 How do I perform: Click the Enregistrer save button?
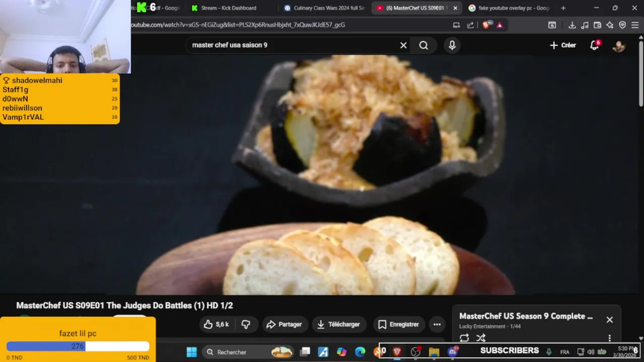(x=398, y=325)
